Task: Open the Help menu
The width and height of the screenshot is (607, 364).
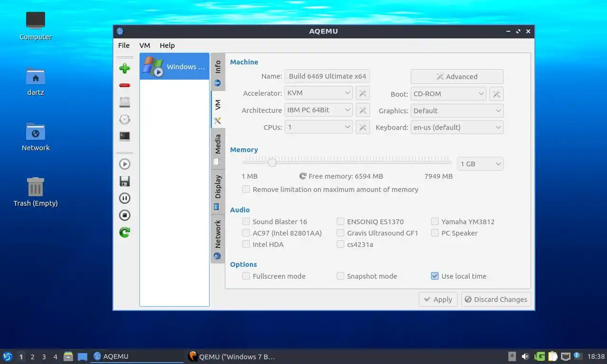Action: tap(167, 45)
